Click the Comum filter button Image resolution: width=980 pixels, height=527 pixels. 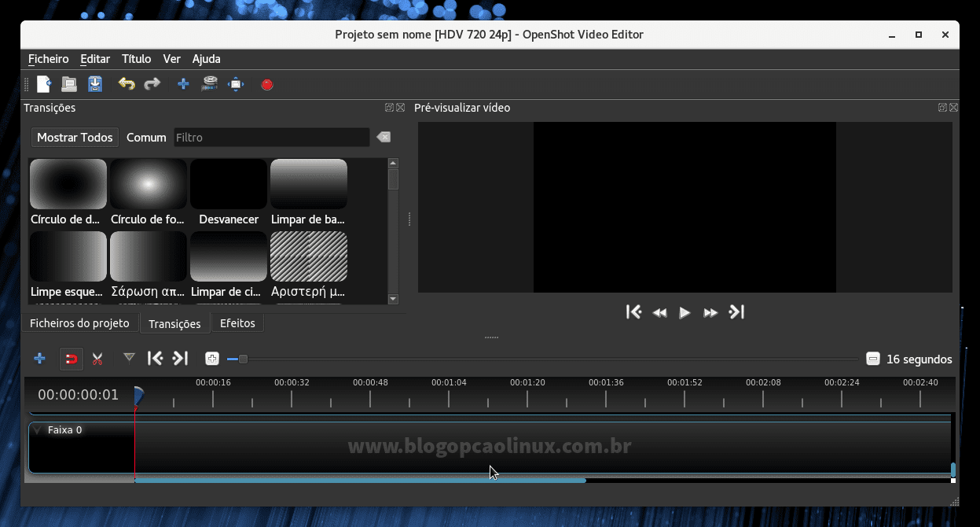[146, 137]
